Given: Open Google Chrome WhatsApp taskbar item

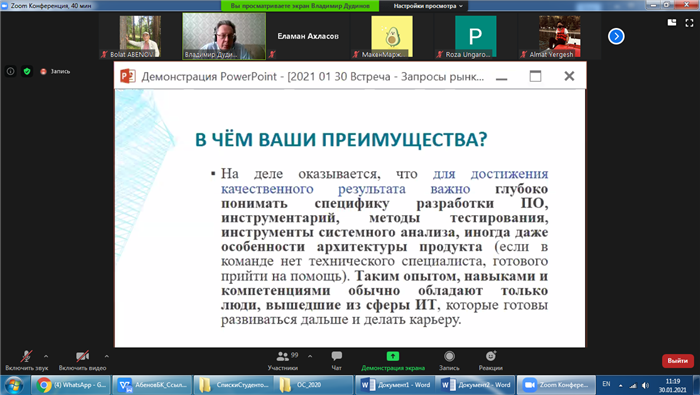Looking at the screenshot, I should pos(71,385).
